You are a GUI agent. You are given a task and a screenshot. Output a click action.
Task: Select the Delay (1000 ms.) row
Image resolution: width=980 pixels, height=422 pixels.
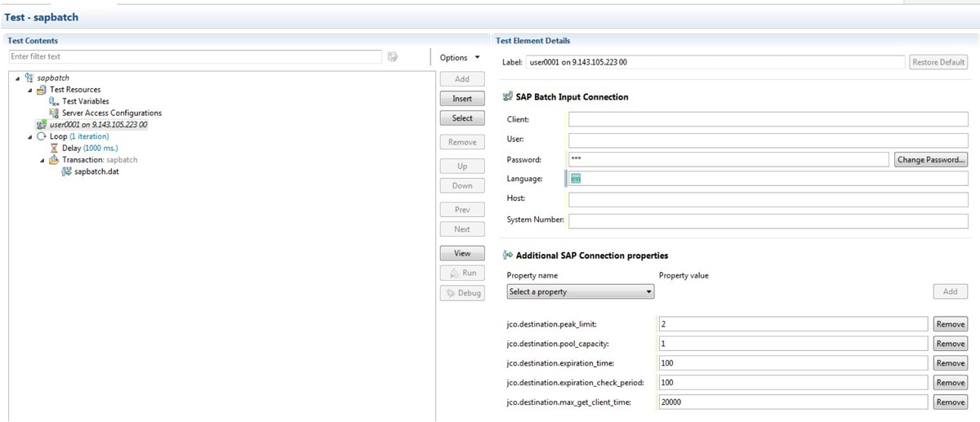point(84,149)
